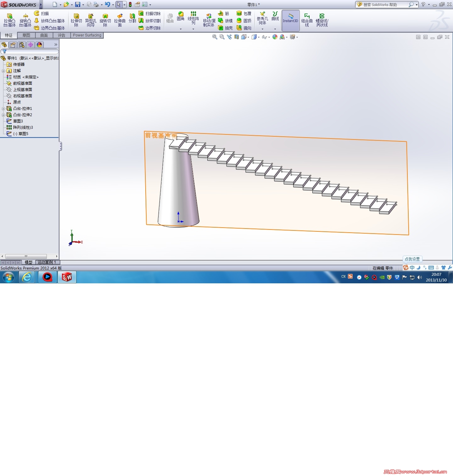The width and height of the screenshot is (453, 476).
Task: Select the 螺旋线/涡状线 helix spiral tool
Action: 322,20
